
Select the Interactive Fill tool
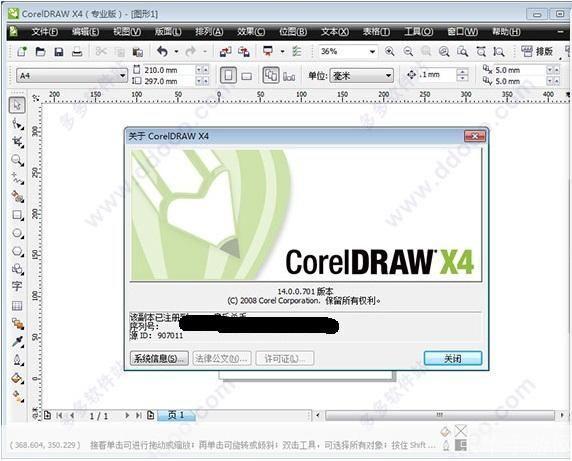[x=17, y=396]
